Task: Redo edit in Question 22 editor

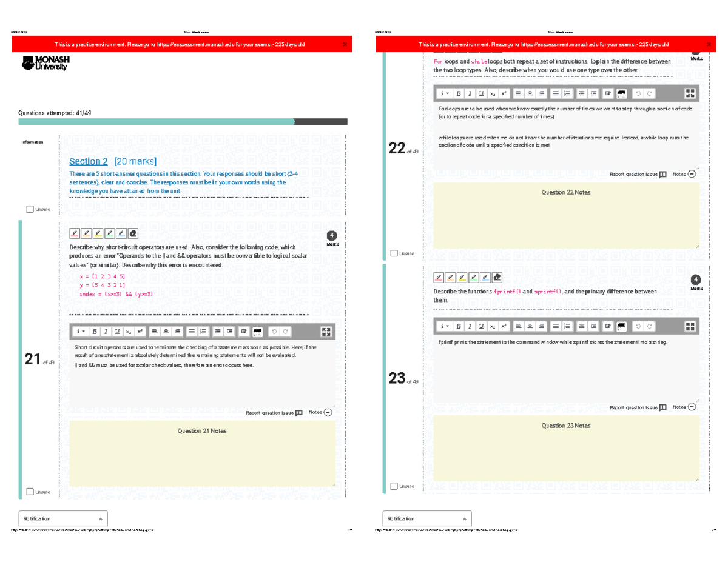Action: (x=650, y=93)
